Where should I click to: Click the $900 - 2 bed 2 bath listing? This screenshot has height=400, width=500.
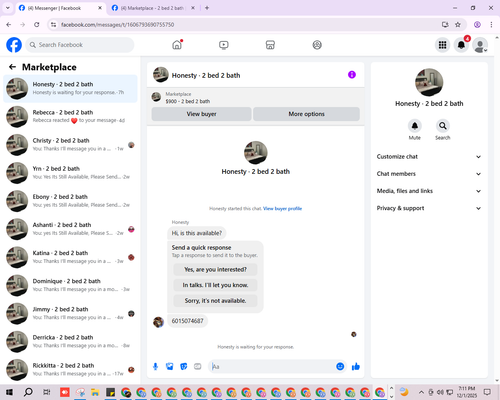(188, 101)
